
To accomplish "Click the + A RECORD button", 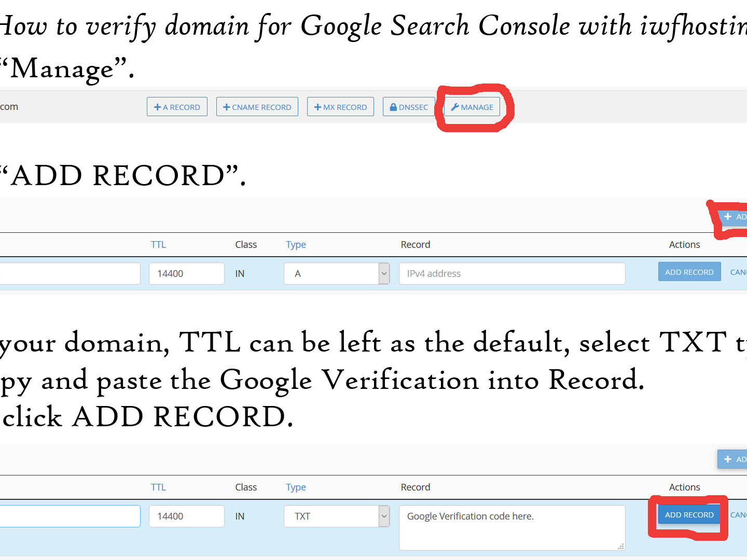I will pyautogui.click(x=177, y=107).
